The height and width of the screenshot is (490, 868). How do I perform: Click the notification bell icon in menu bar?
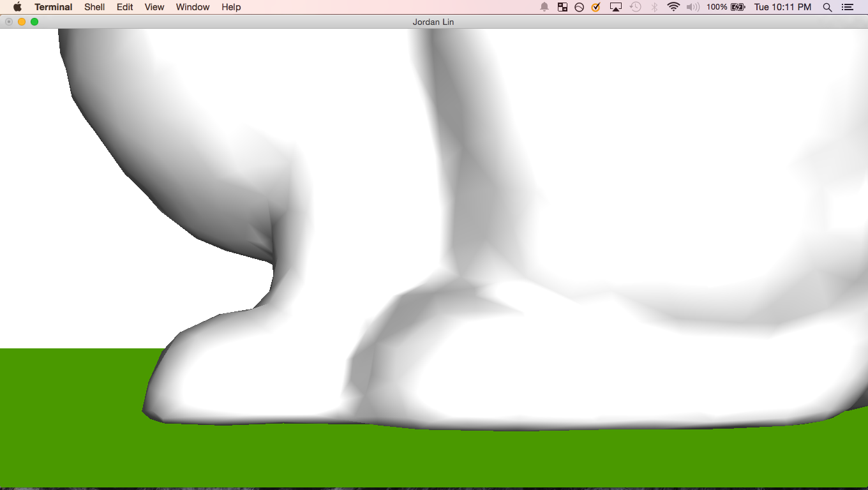click(544, 7)
